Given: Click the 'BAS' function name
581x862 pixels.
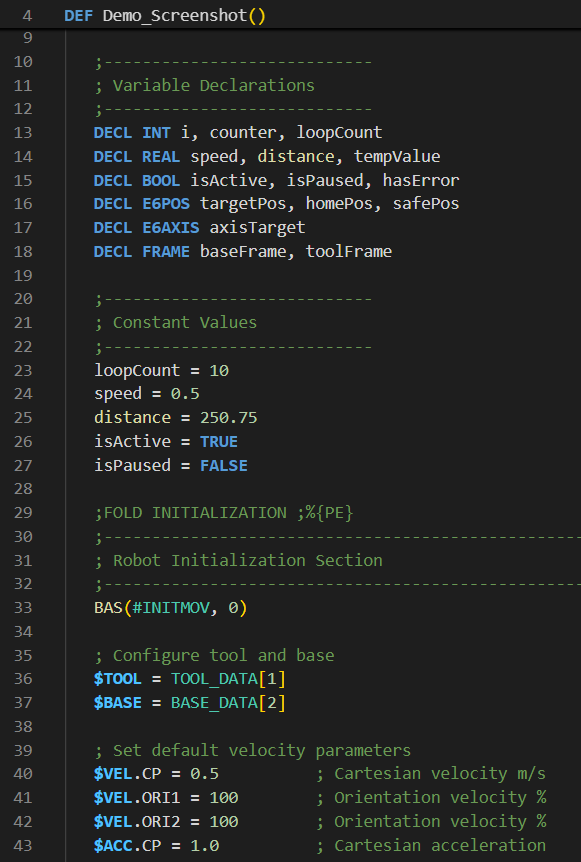Looking at the screenshot, I should click(x=108, y=607).
